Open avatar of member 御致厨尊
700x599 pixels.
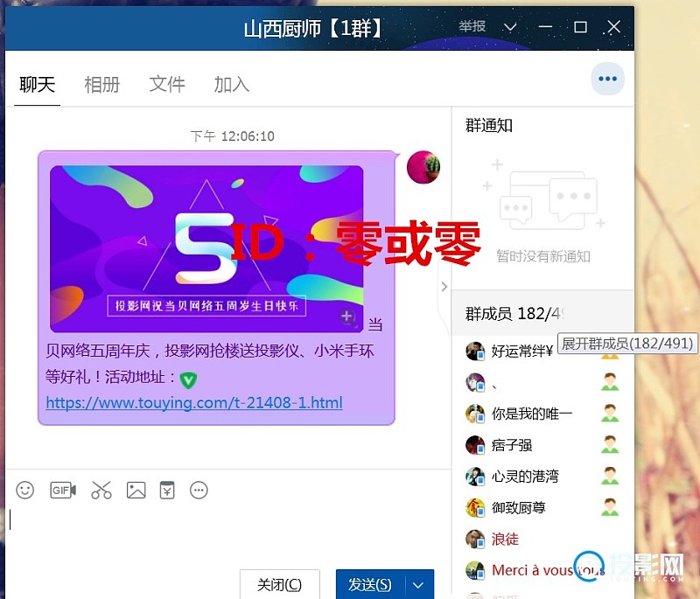point(475,507)
